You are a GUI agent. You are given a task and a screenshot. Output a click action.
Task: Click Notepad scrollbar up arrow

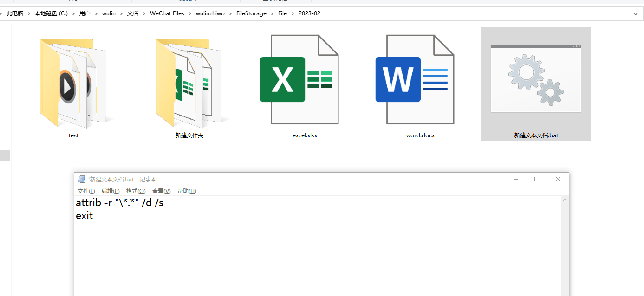coord(565,200)
